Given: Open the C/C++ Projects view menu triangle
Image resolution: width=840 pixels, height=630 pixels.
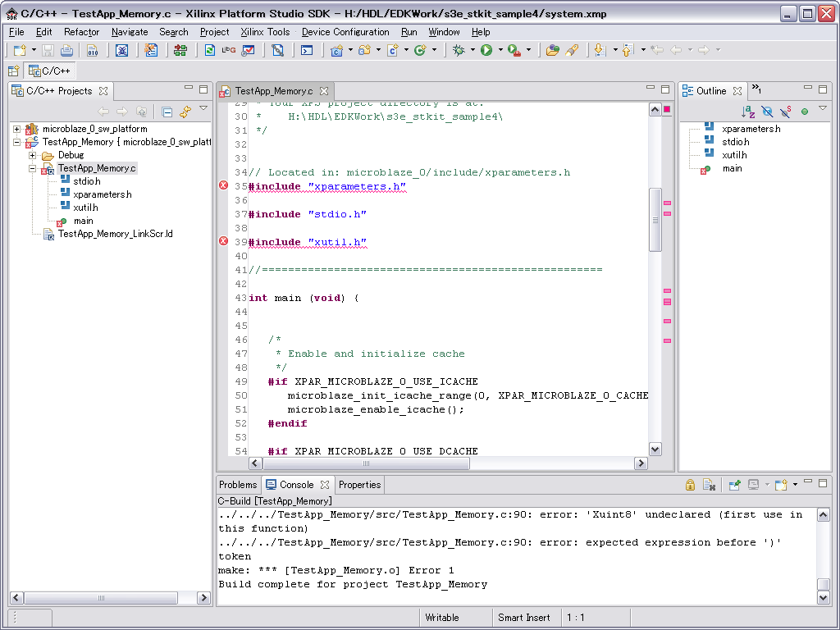Looking at the screenshot, I should tap(203, 108).
